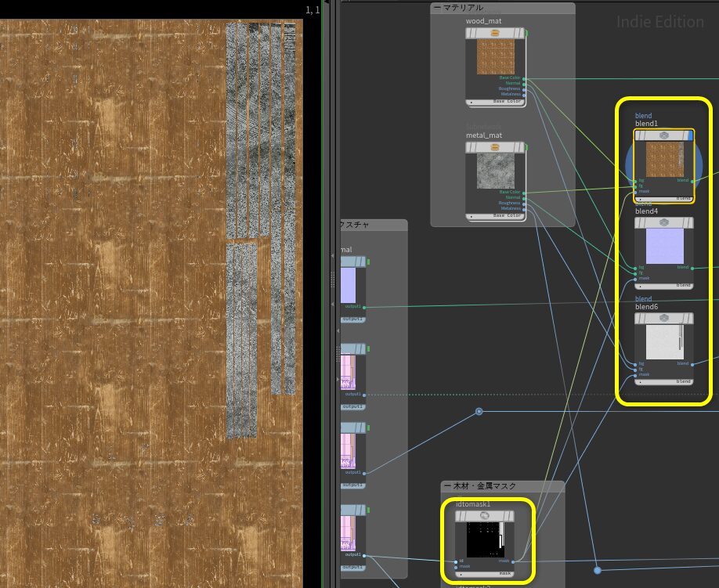
Task: Toggle green flag on metal_mat node
Action: (527, 147)
